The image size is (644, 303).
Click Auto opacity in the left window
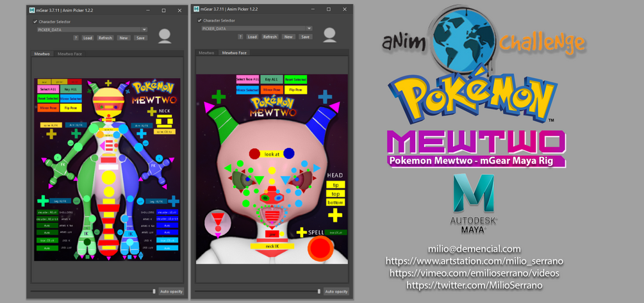pos(172,291)
